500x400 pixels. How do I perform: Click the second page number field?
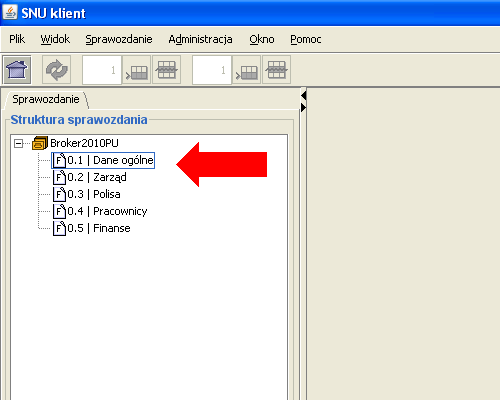(212, 70)
